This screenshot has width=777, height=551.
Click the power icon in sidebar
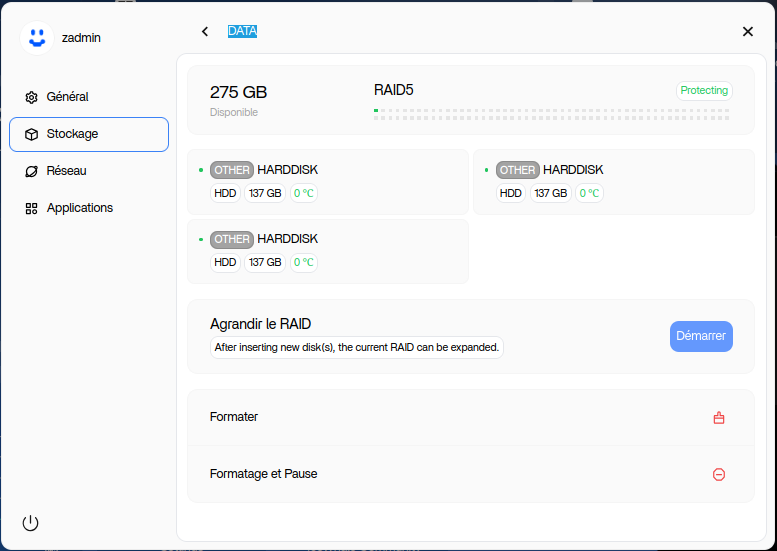pyautogui.click(x=31, y=523)
